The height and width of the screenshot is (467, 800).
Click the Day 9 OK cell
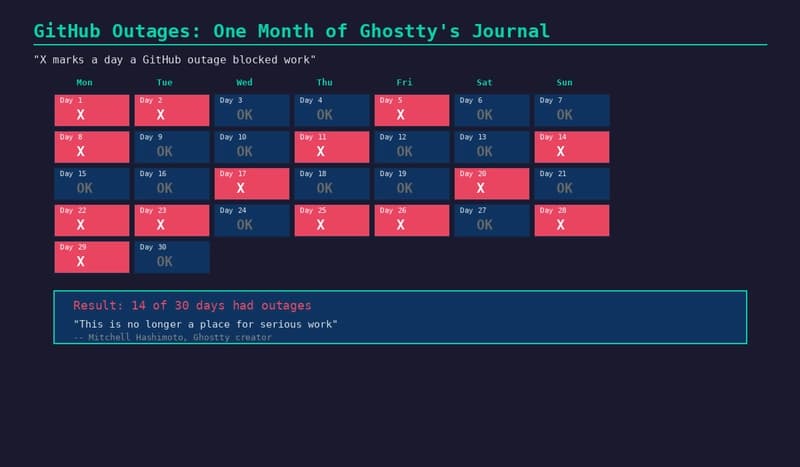coord(172,147)
